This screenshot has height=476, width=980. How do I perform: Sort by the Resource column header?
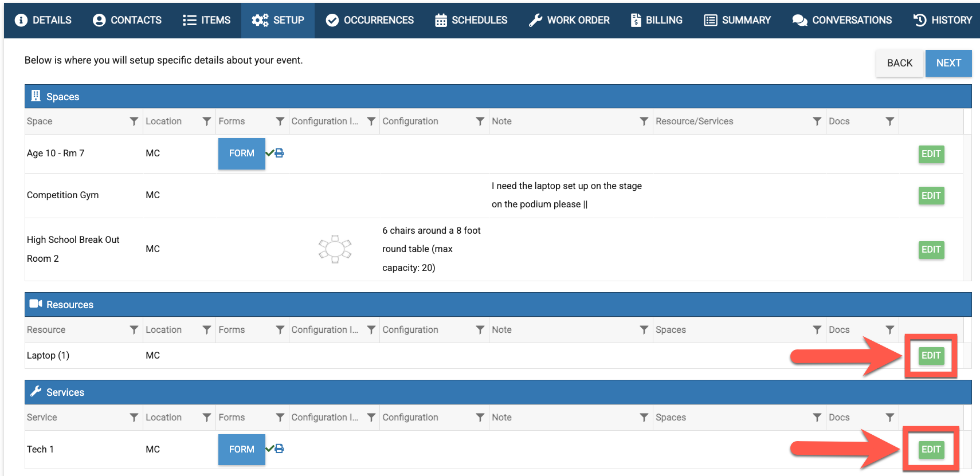[x=46, y=330]
